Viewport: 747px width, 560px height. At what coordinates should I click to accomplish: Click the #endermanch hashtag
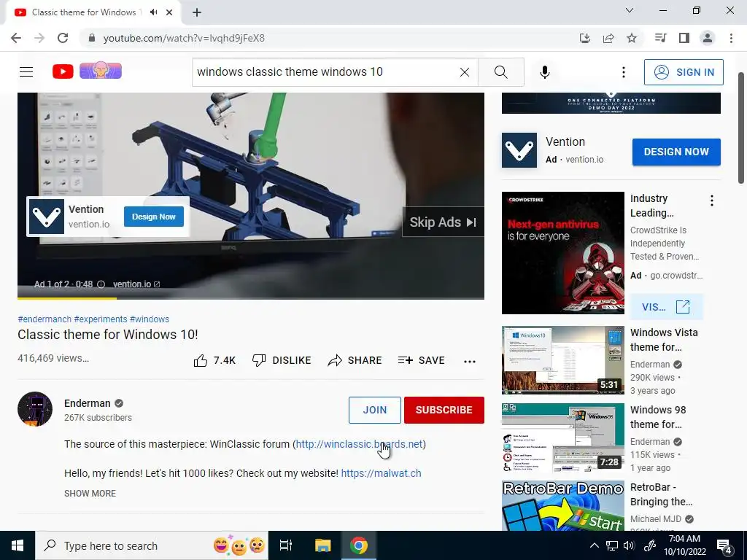44,319
